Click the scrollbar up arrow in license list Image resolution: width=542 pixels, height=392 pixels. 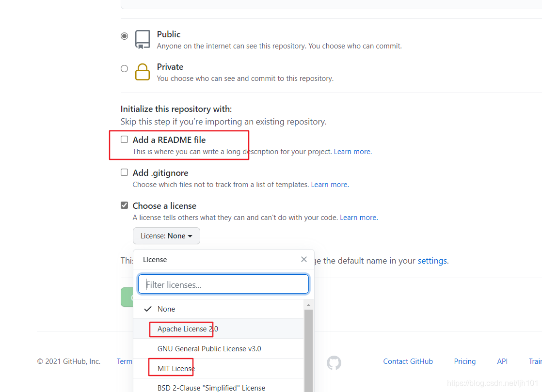(x=308, y=305)
